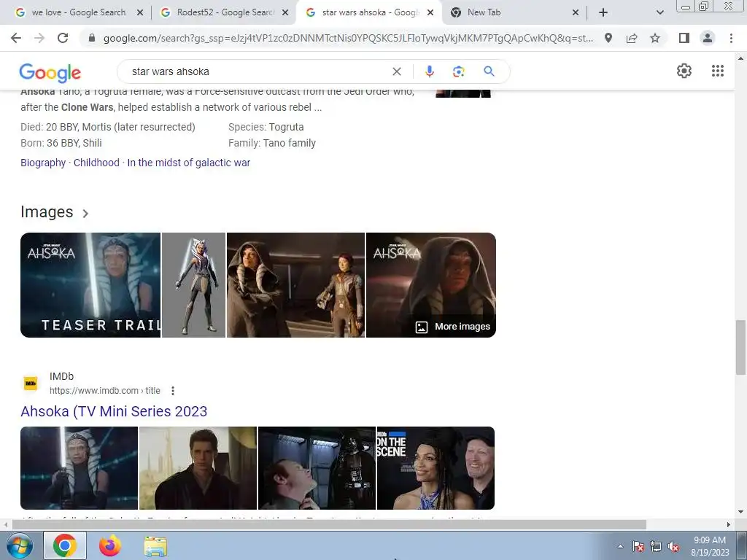Screen dimensions: 747x560
Task: Open animated Ahsoka character image
Action: pos(193,285)
